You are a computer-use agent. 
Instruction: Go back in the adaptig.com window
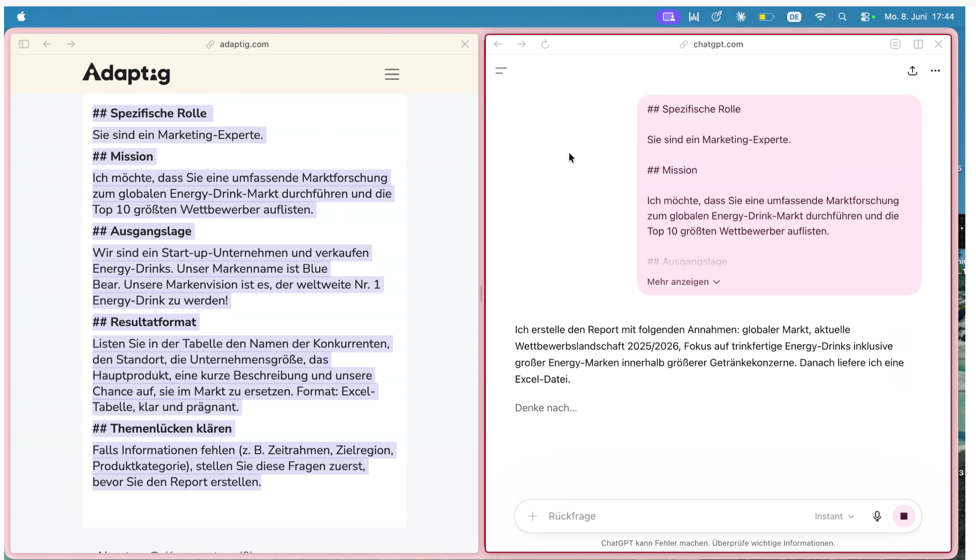(x=47, y=44)
